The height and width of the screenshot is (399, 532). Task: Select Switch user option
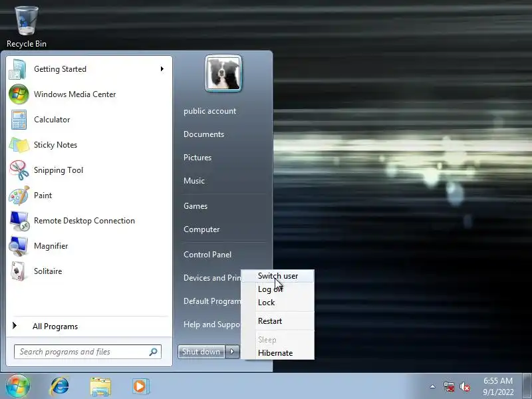(x=278, y=276)
